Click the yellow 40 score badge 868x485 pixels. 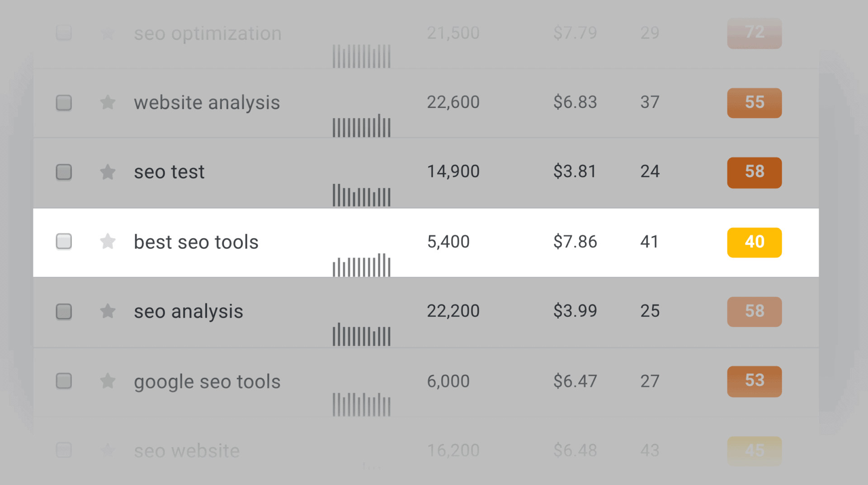(x=754, y=242)
